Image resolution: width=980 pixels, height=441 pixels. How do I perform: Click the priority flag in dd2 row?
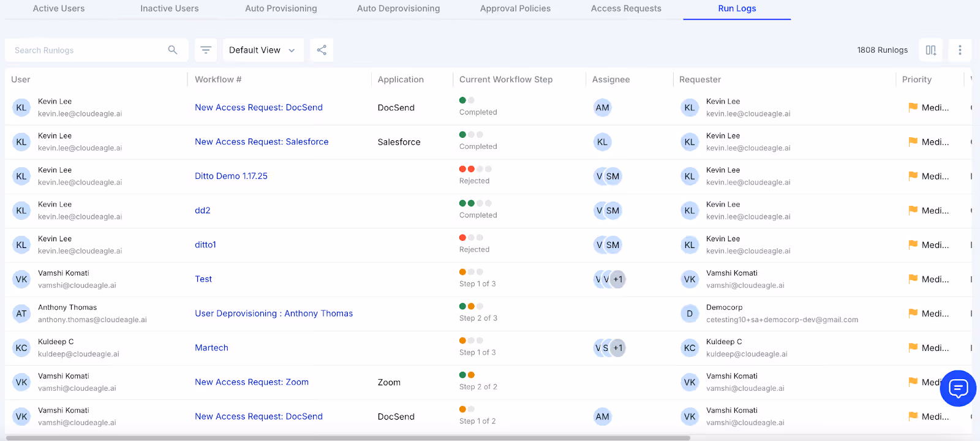(x=913, y=210)
